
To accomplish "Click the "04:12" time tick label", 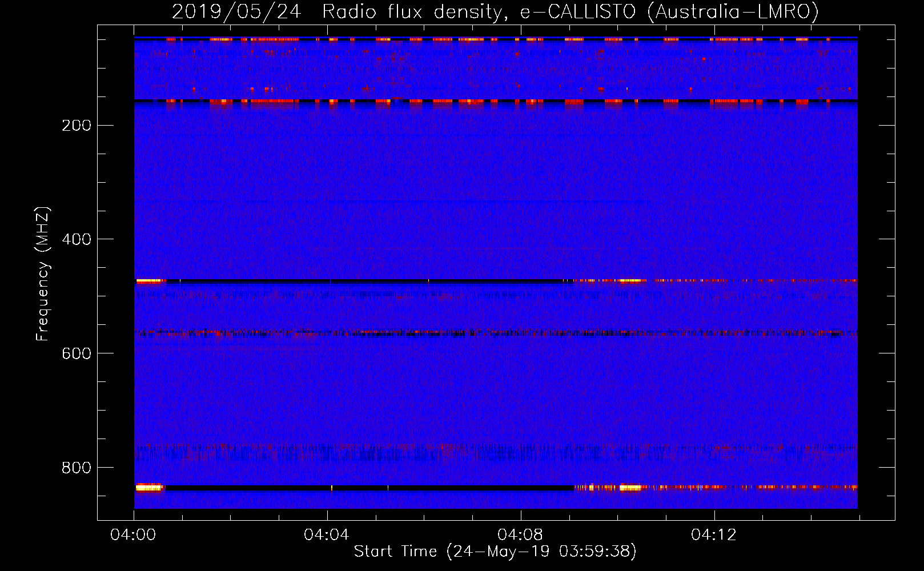I will (x=714, y=535).
